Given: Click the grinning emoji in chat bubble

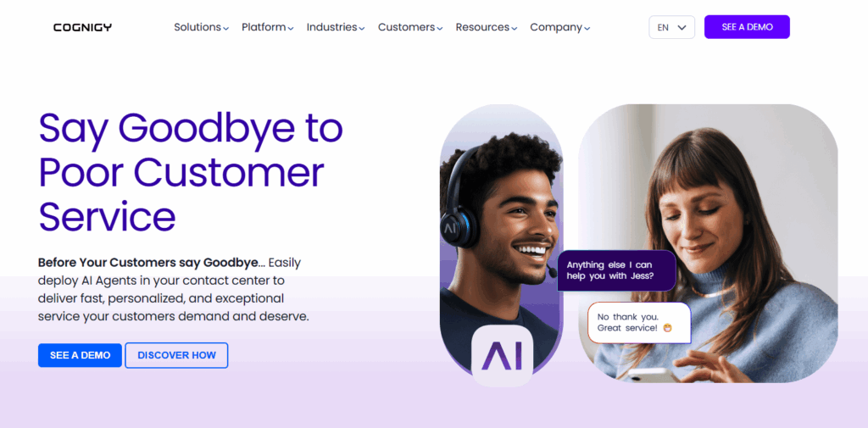Looking at the screenshot, I should point(668,328).
